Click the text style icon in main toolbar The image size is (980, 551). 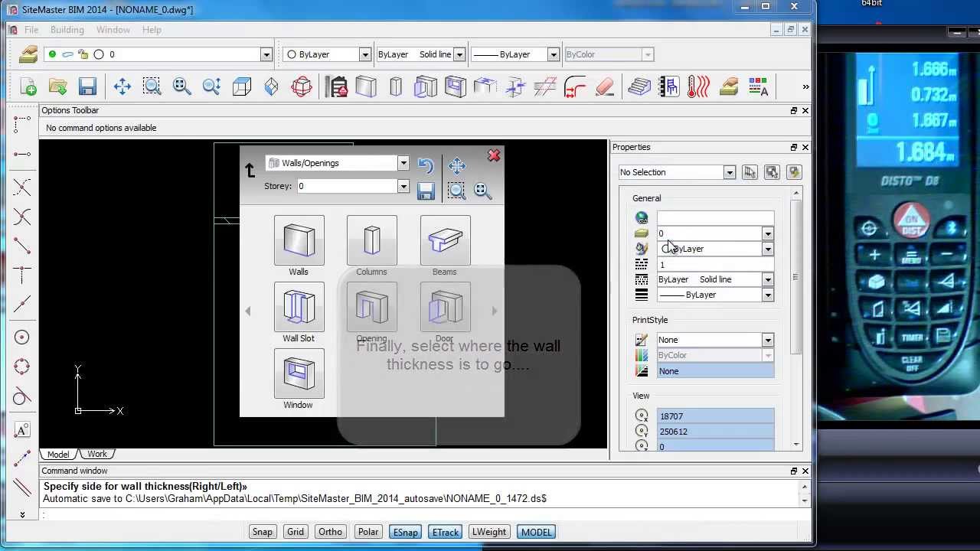[x=758, y=86]
